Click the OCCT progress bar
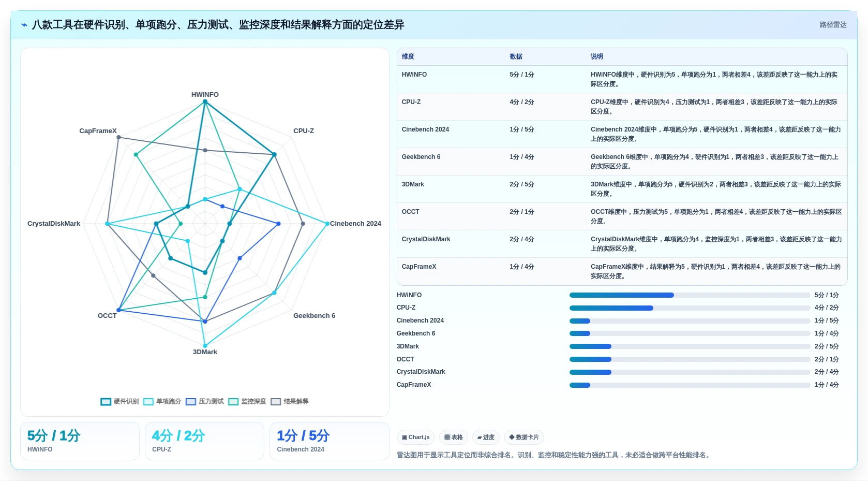This screenshot has width=868, height=481. (690, 359)
